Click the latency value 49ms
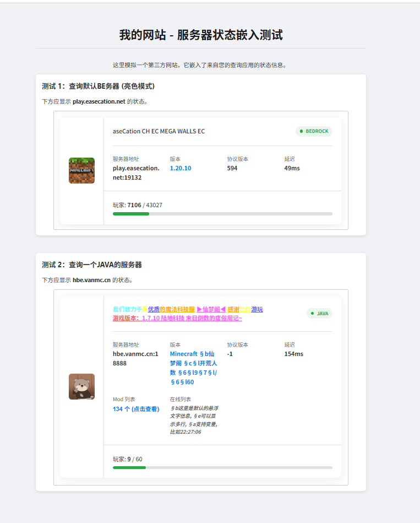Viewport: 420px width, 523px height. 292,168
